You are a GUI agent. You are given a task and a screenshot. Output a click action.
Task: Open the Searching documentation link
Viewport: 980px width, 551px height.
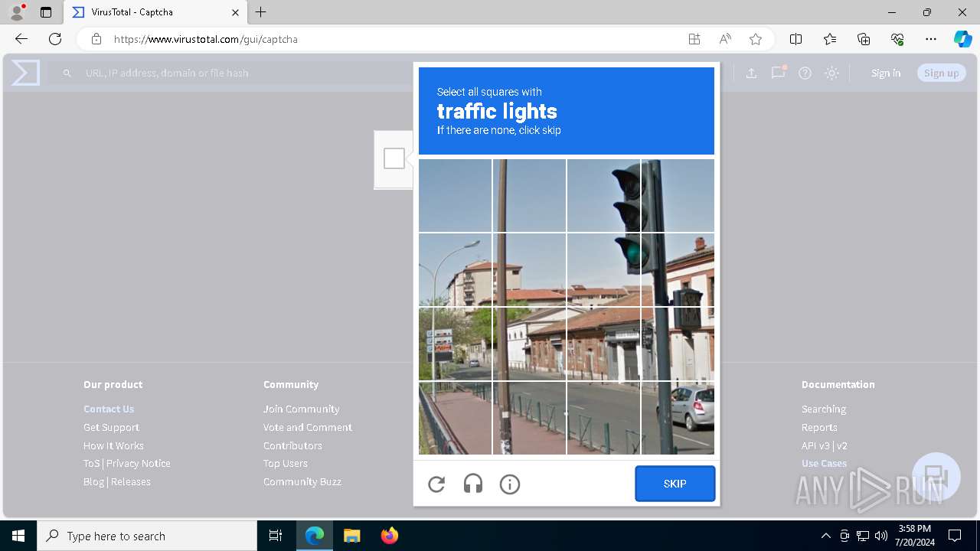click(824, 409)
